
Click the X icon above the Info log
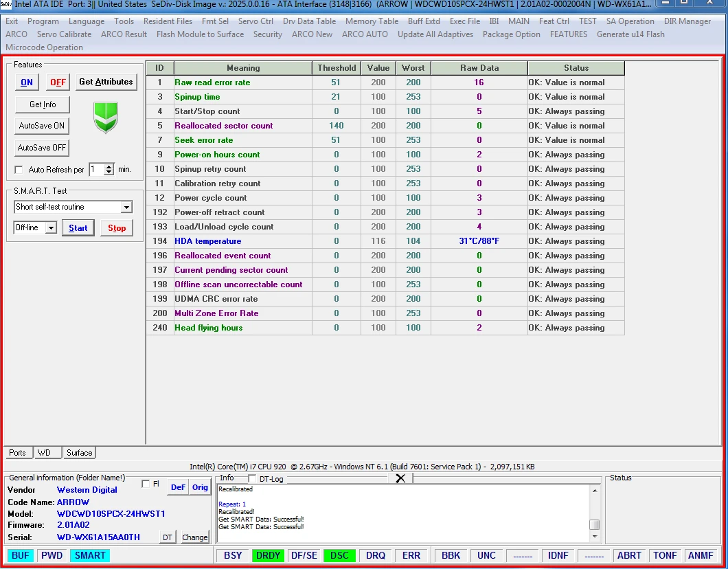point(400,478)
